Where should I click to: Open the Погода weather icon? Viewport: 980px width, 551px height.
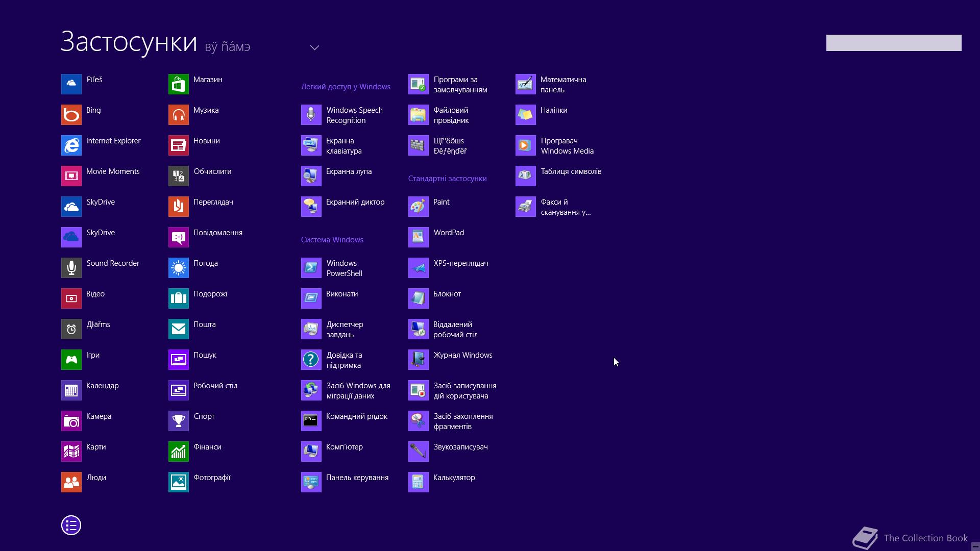(179, 268)
